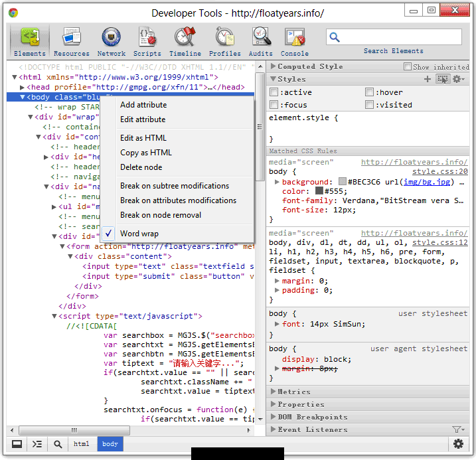
Task: Click the html breadcrumb in status bar
Action: click(x=81, y=444)
